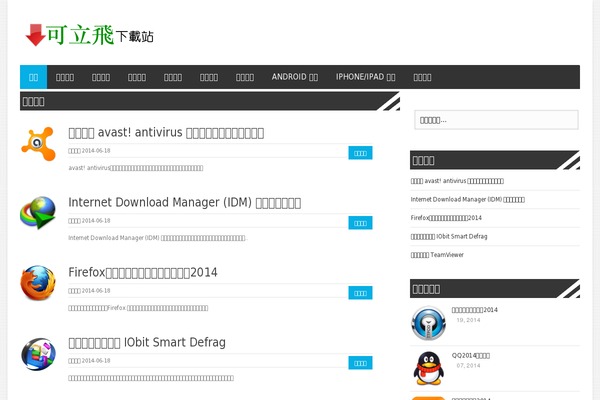Click the site logo with red download arrow

pyautogui.click(x=89, y=35)
